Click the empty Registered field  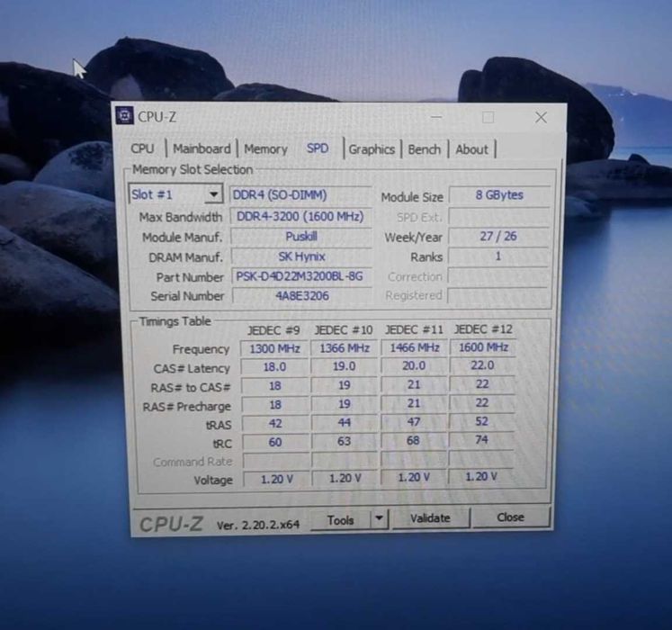(497, 295)
